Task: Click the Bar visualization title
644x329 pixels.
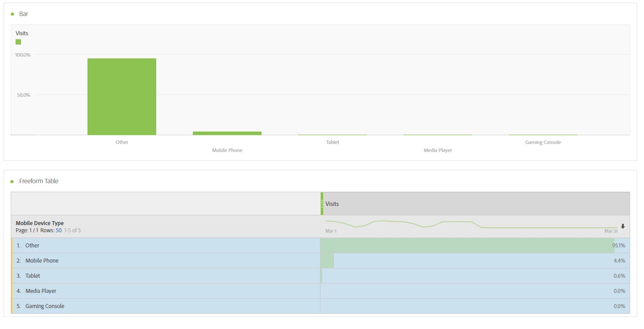Action: click(24, 14)
